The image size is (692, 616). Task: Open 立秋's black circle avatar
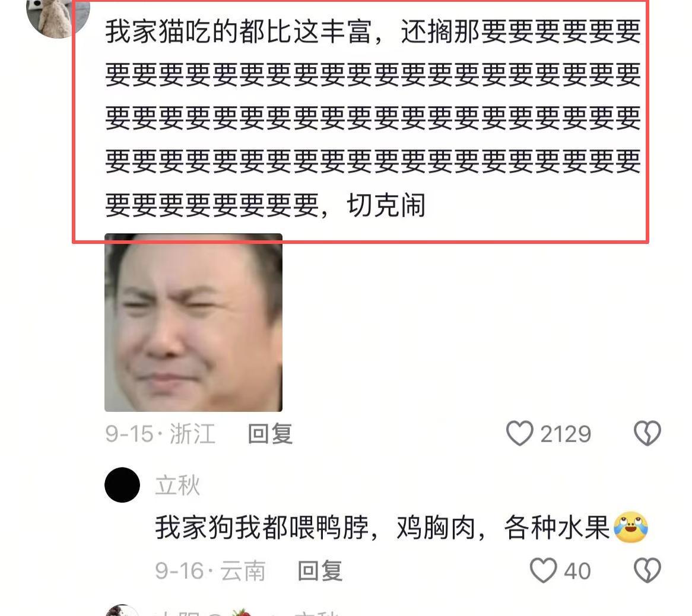[122, 484]
